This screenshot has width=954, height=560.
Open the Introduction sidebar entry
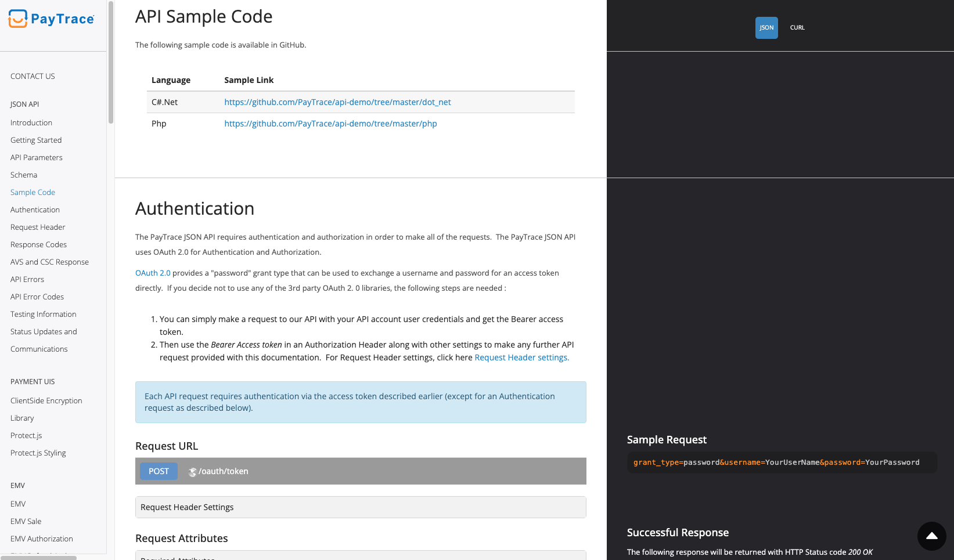[x=31, y=122]
